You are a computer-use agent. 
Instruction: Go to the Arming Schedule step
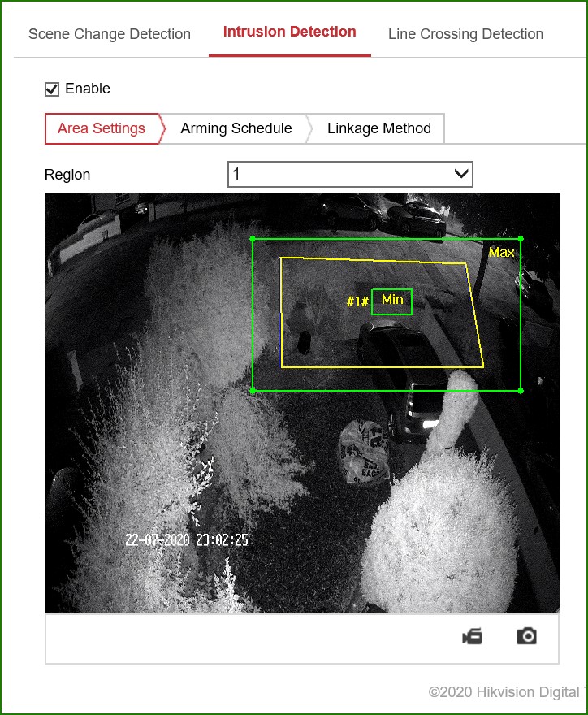236,128
